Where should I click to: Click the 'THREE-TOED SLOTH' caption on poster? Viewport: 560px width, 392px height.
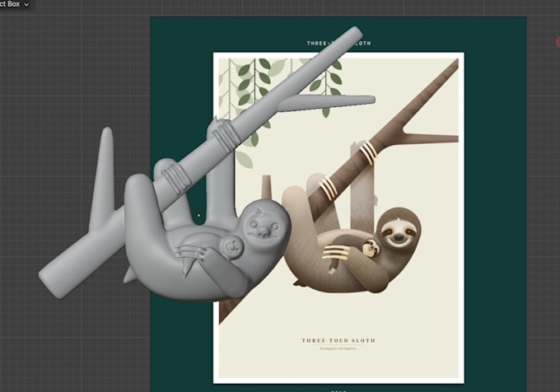pos(338,340)
